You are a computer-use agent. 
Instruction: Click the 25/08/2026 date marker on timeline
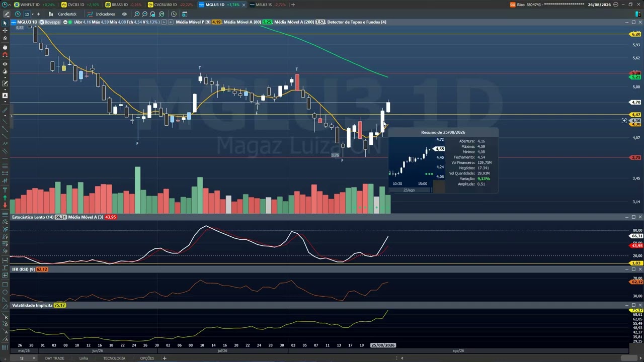383,345
